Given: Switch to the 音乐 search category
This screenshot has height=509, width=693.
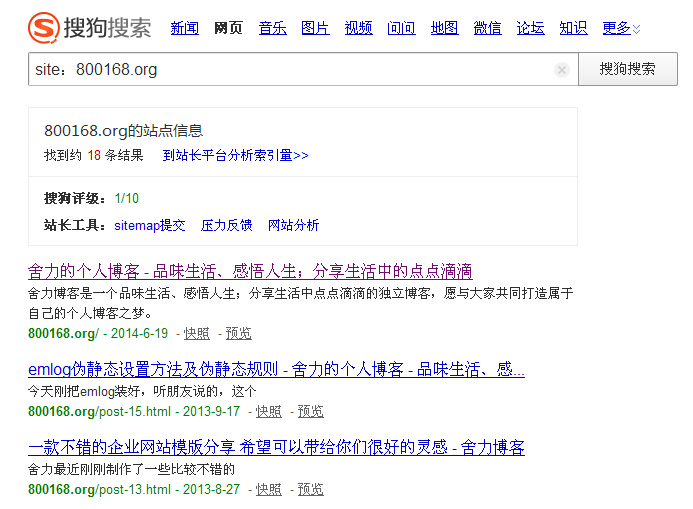Looking at the screenshot, I should pos(272,28).
